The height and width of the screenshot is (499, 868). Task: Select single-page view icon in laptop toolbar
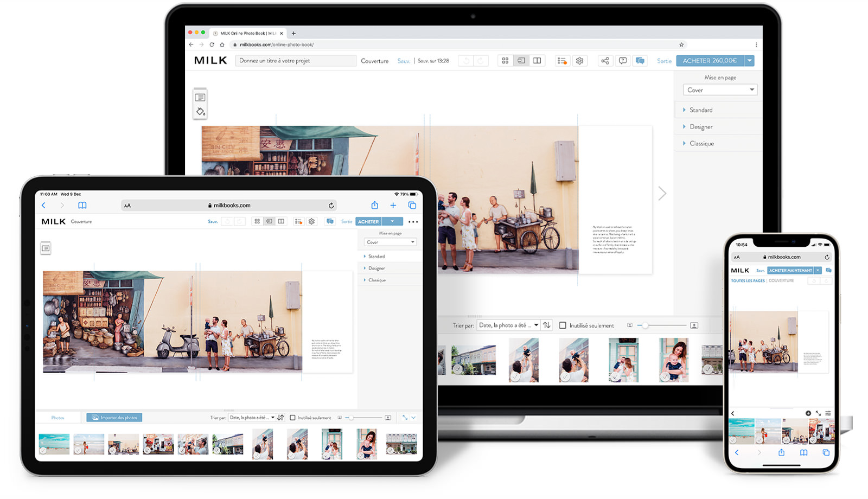coord(521,61)
